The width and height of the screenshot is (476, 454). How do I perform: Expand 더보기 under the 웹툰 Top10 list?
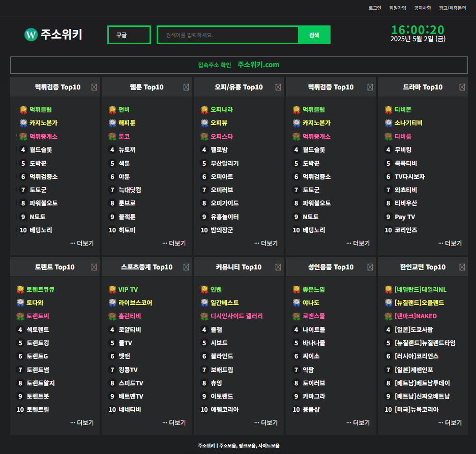pos(174,243)
